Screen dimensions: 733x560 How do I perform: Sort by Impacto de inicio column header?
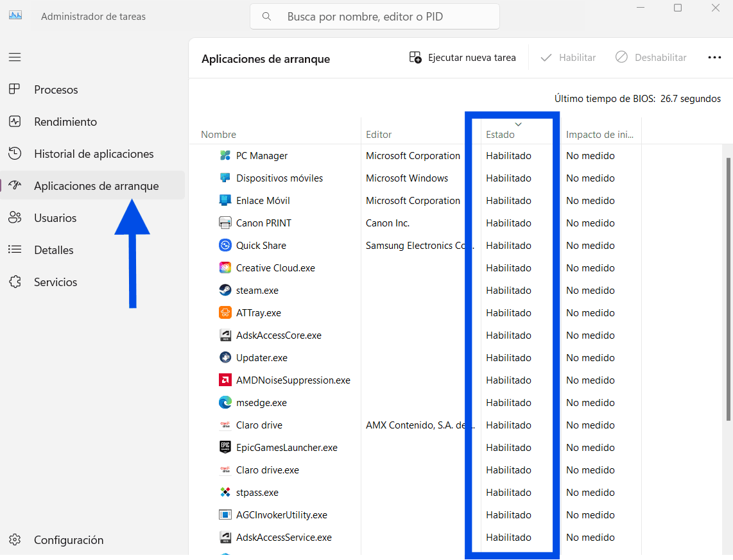[x=599, y=135]
